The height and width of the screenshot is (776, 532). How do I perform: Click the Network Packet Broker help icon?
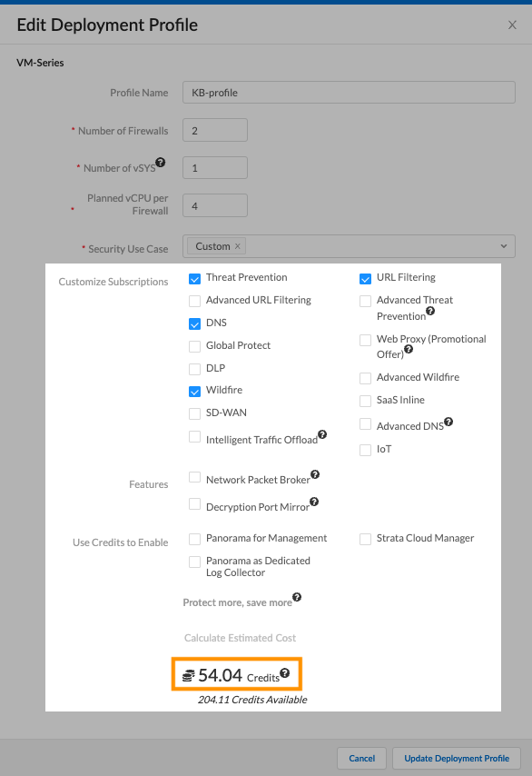(x=313, y=473)
